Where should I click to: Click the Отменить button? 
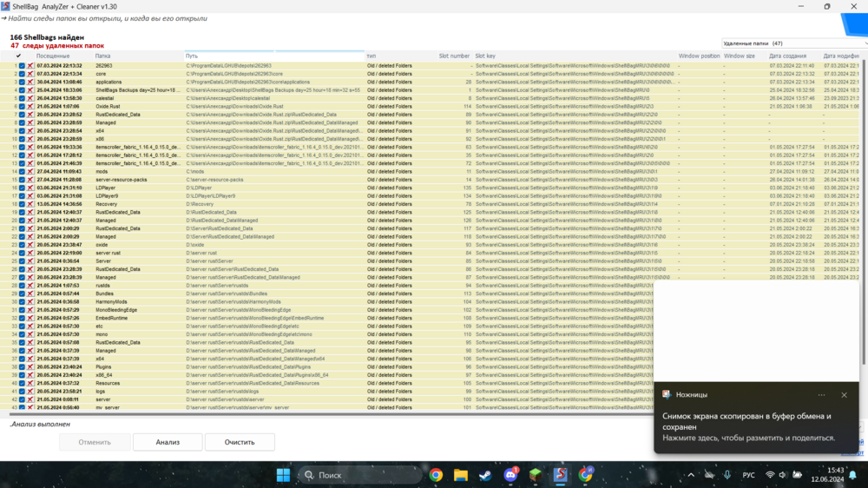pos(95,442)
